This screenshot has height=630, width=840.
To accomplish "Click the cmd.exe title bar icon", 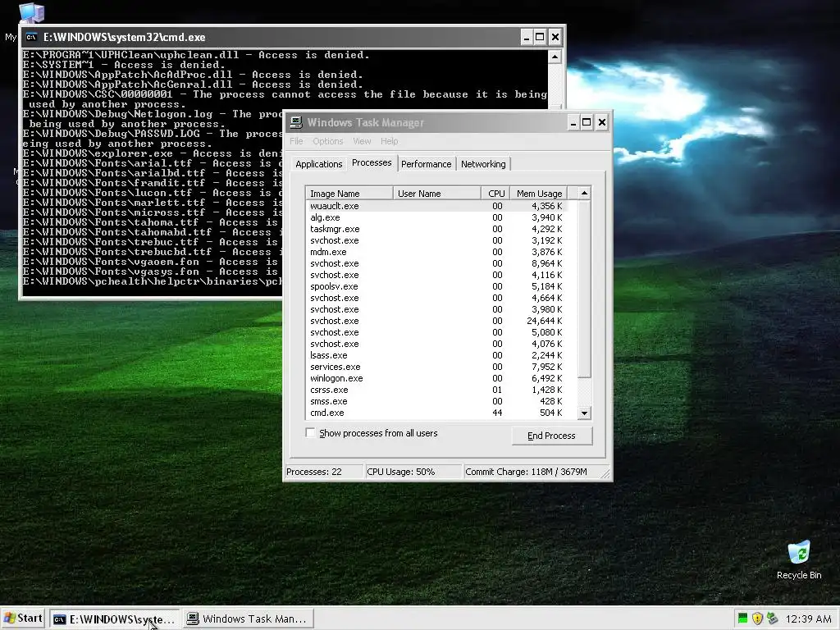I will click(32, 37).
